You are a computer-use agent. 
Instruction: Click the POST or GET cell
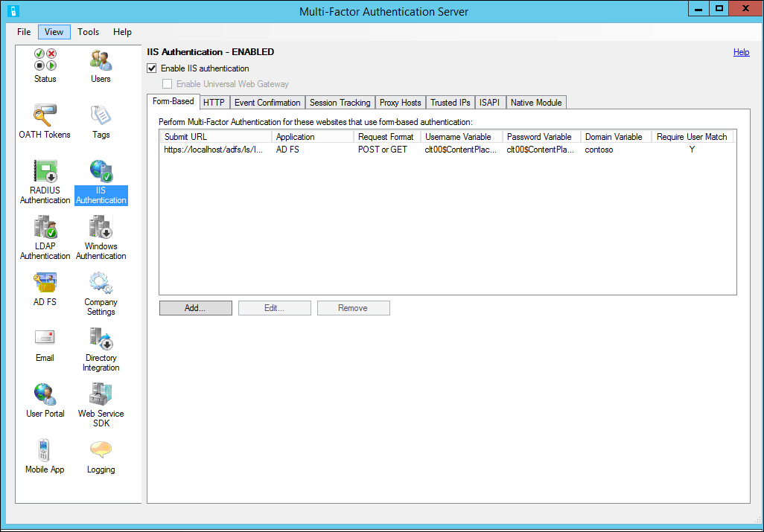click(383, 150)
